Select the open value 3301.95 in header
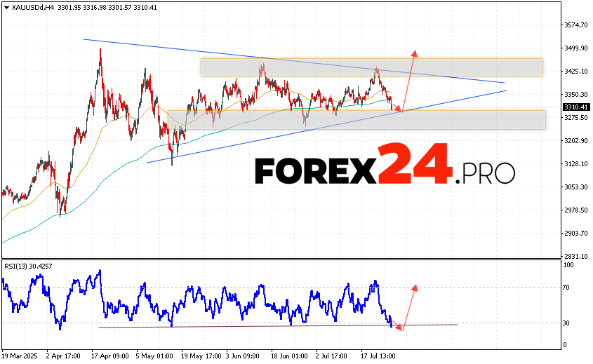The height and width of the screenshot is (364, 593). click(69, 8)
